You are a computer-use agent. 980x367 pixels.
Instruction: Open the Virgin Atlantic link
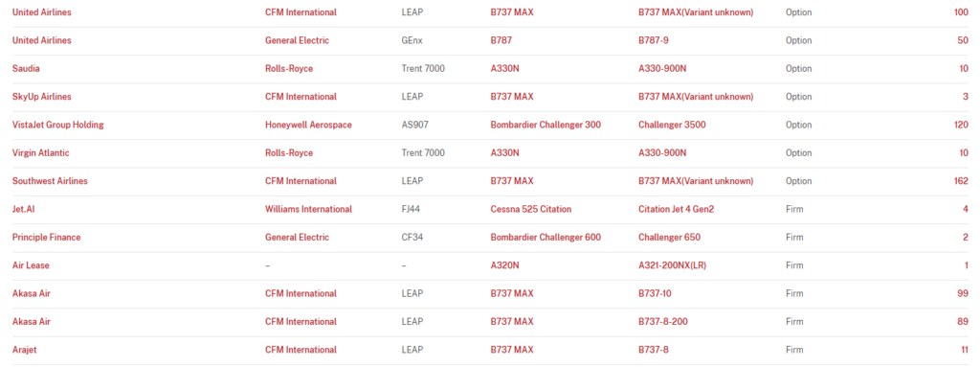(40, 152)
